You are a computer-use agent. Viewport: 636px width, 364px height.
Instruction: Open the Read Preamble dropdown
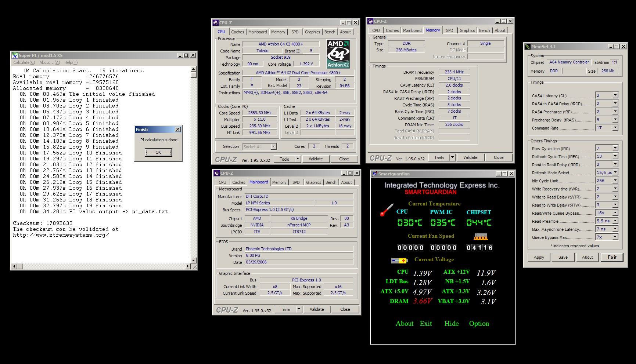point(615,221)
